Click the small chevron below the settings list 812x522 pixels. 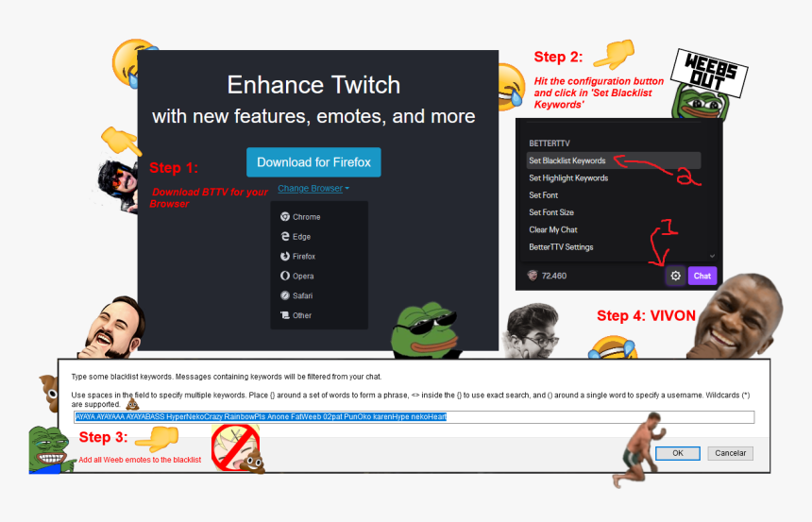click(x=712, y=256)
